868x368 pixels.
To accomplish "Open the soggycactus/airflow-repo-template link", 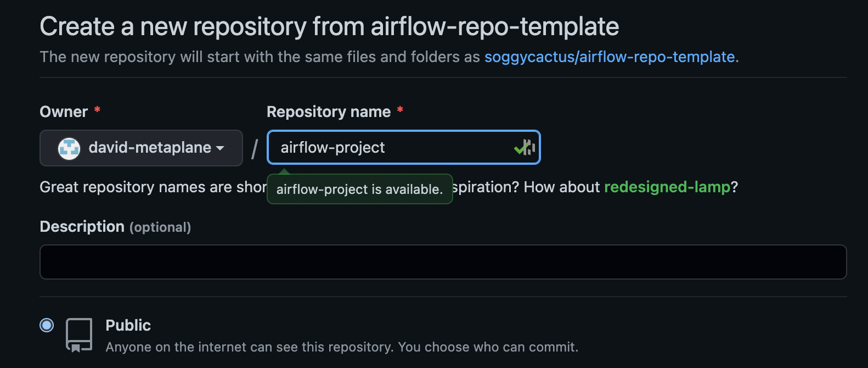I will point(610,57).
